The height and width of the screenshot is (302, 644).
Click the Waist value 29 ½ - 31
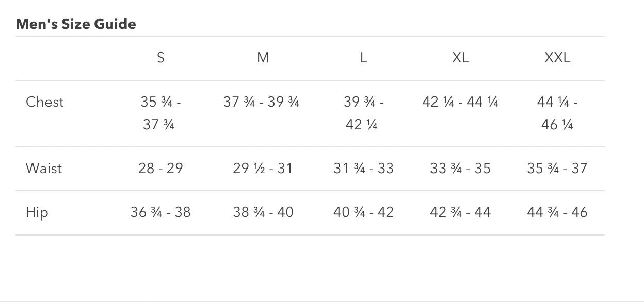point(263,169)
